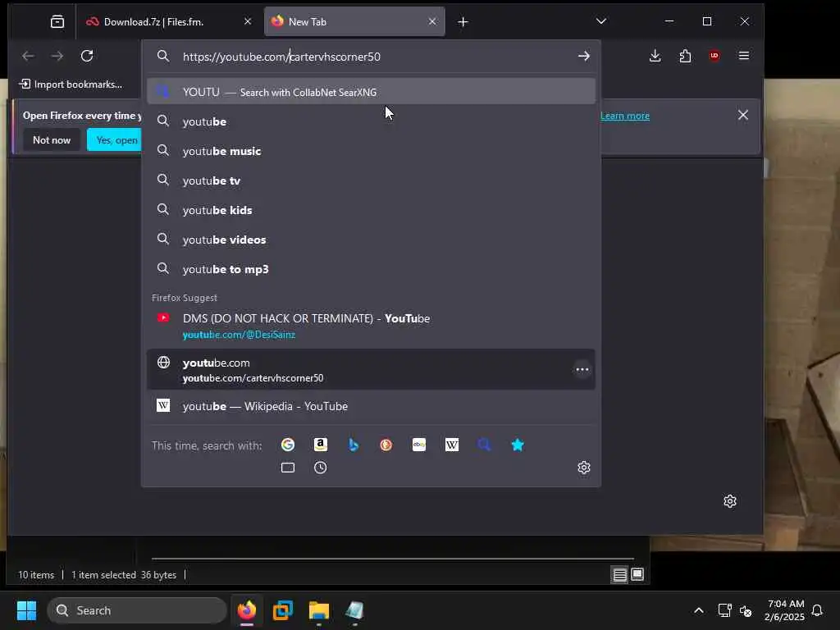Open Firefox from the taskbar
This screenshot has height=630, width=840.
[247, 610]
